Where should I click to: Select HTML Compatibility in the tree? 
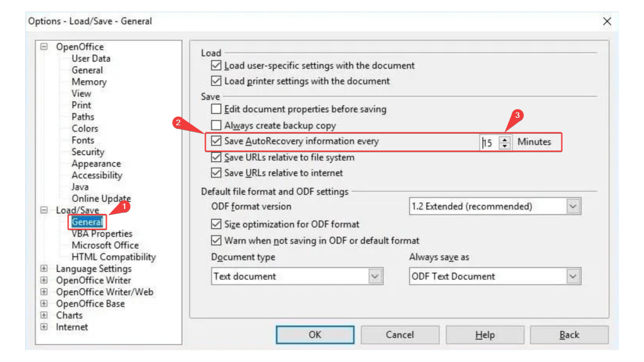click(114, 257)
